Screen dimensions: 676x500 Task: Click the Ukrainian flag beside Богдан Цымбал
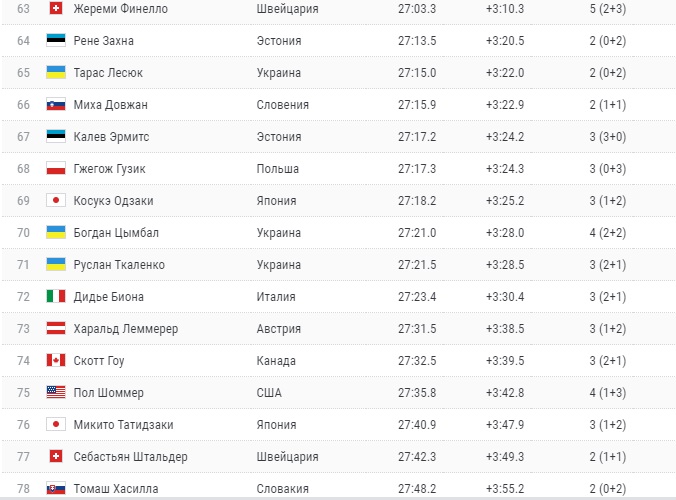pos(56,233)
